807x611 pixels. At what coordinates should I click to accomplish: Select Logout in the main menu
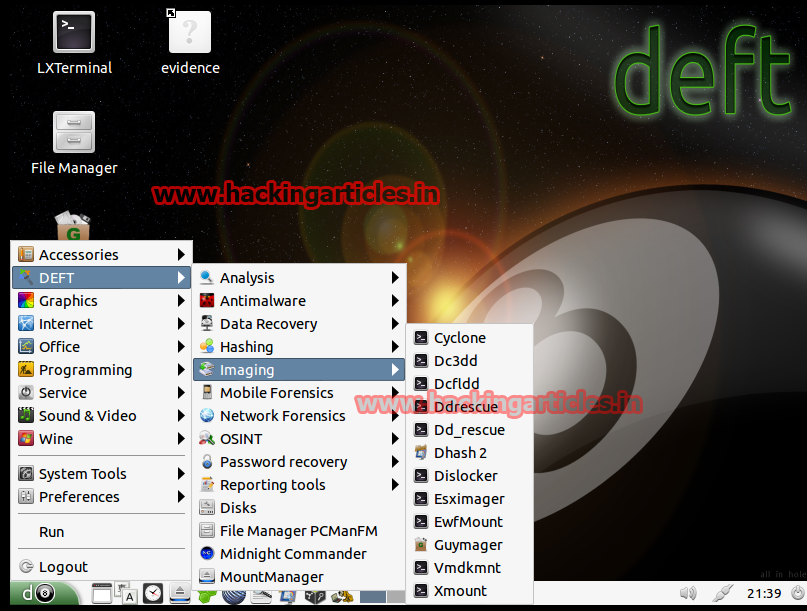click(x=101, y=567)
